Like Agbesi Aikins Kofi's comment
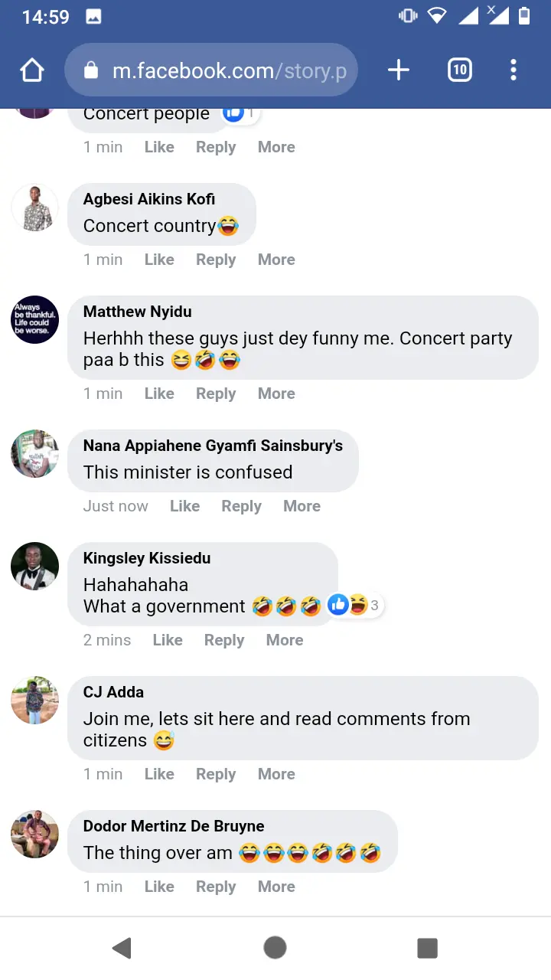 click(x=159, y=260)
